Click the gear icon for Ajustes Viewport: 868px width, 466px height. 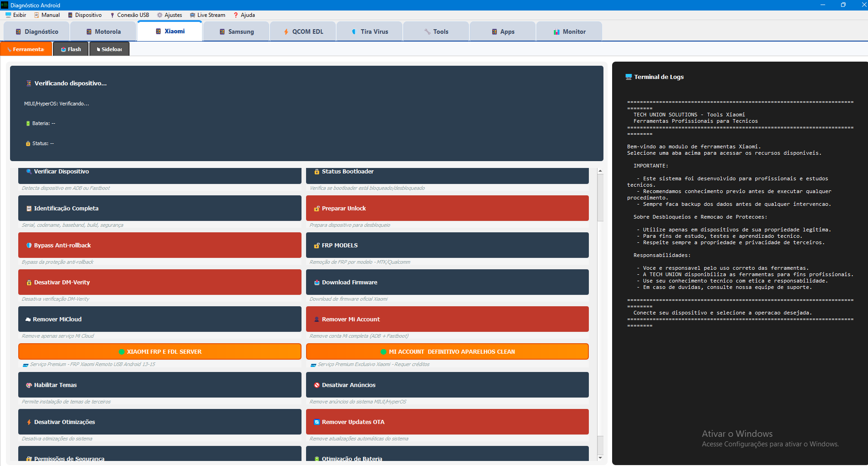[x=160, y=15]
